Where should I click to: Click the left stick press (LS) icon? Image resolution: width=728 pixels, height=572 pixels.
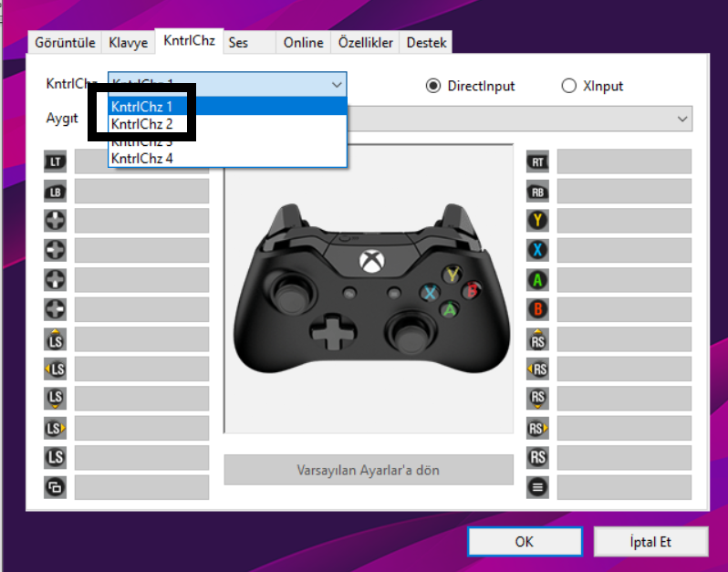[x=56, y=457]
